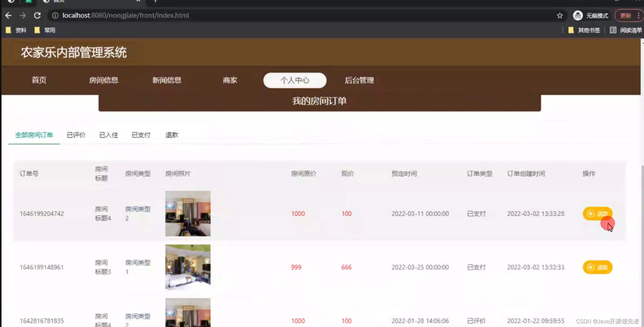The image size is (644, 327).
Task: Switch to the 退款 tab
Action: 172,135
